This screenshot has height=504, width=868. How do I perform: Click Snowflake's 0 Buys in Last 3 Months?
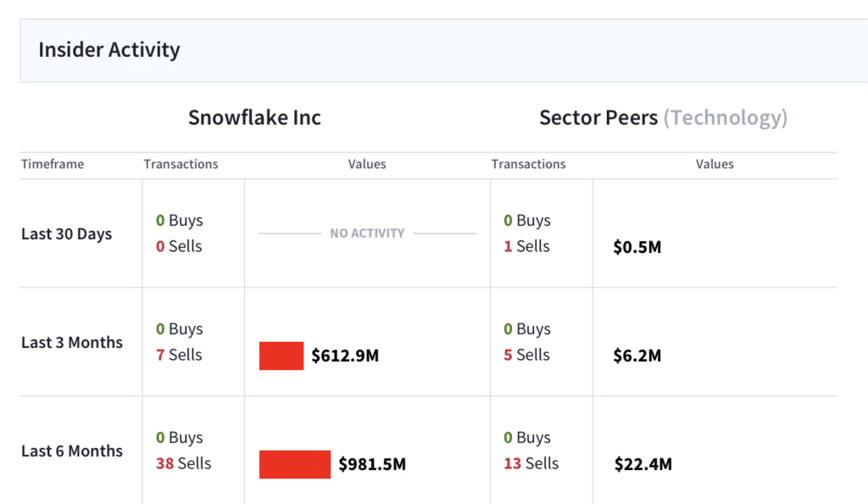point(180,329)
